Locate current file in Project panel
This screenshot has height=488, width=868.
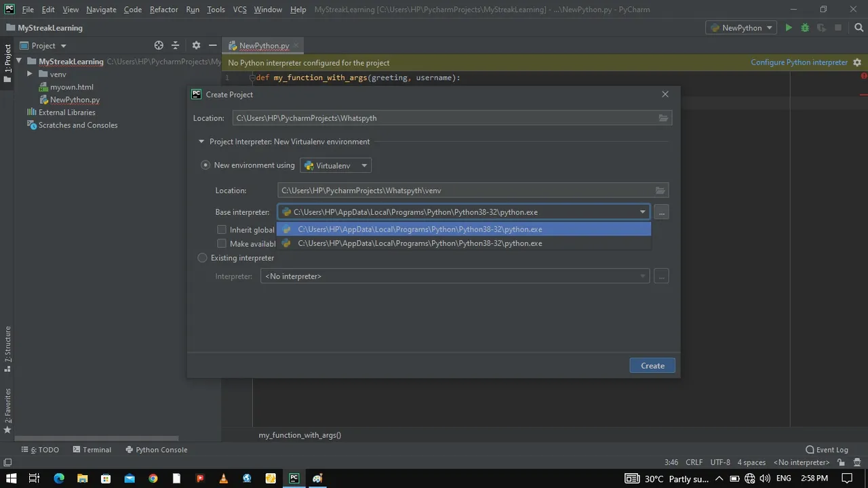coord(159,45)
